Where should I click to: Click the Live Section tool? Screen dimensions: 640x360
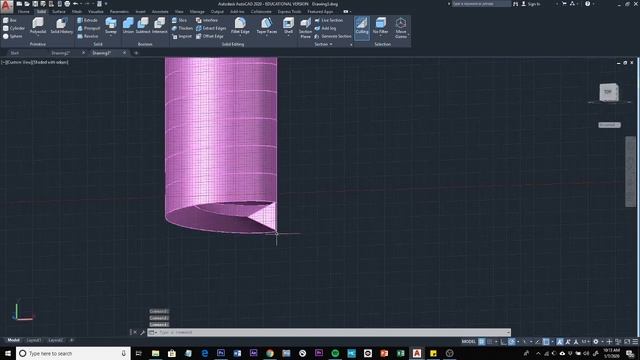pos(329,20)
